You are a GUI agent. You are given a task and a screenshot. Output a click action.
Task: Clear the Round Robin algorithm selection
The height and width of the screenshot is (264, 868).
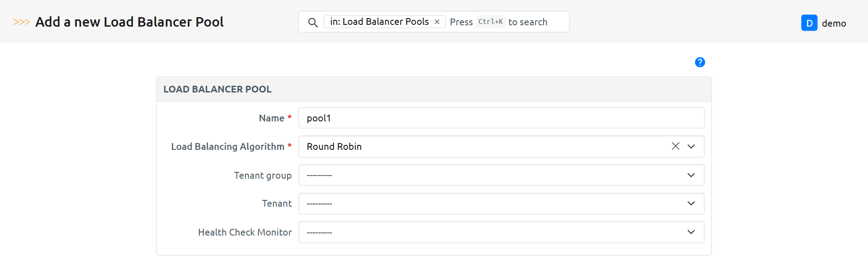(x=675, y=146)
